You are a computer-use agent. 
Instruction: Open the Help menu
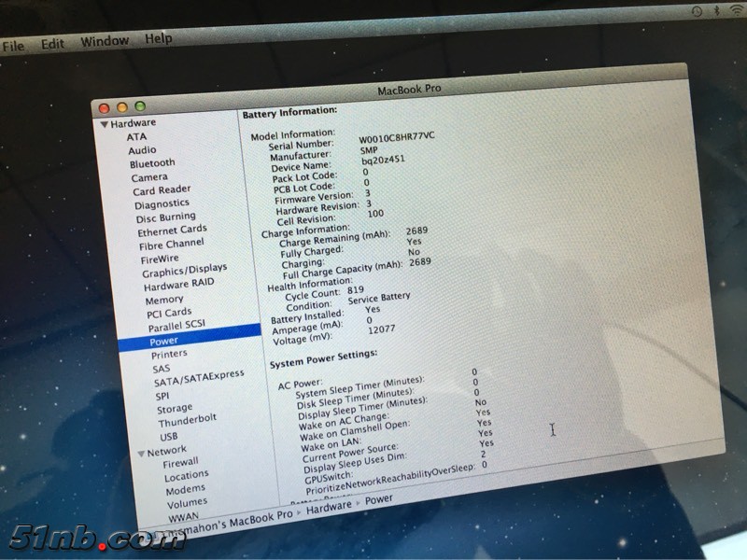click(158, 38)
